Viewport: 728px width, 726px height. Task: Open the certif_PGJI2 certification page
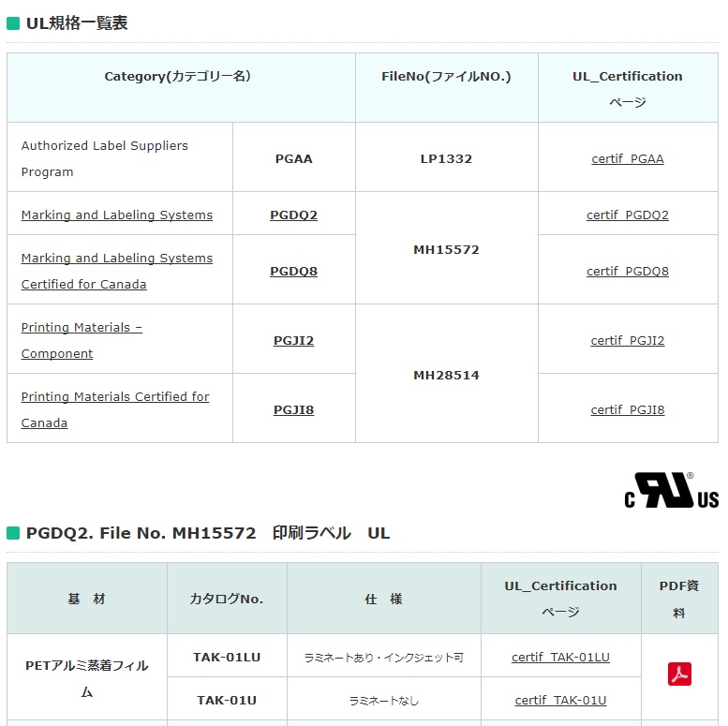coord(628,340)
